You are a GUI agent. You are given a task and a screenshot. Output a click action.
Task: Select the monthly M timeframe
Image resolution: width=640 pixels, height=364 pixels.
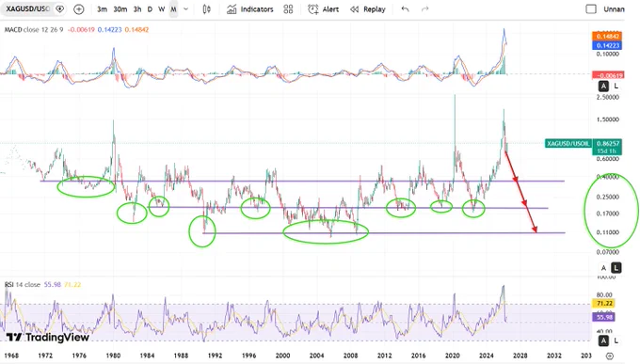pyautogui.click(x=173, y=9)
